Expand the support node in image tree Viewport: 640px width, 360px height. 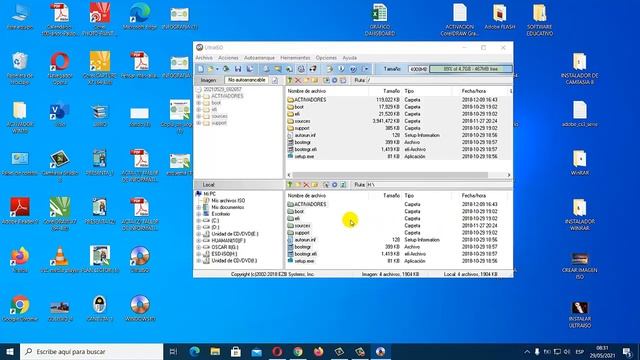pyautogui.click(x=199, y=123)
